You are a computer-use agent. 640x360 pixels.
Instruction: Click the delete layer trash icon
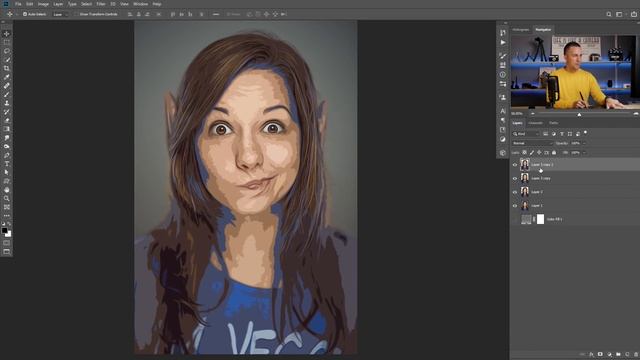pos(636,354)
